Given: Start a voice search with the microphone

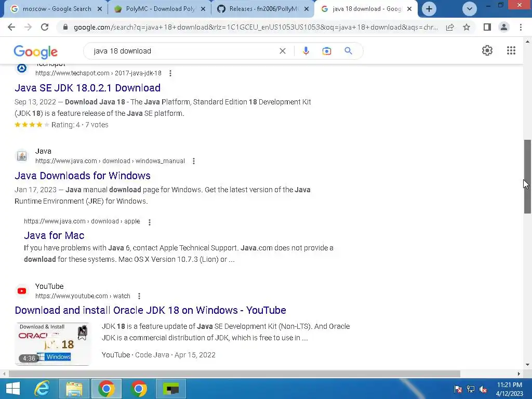Looking at the screenshot, I should click(x=305, y=51).
